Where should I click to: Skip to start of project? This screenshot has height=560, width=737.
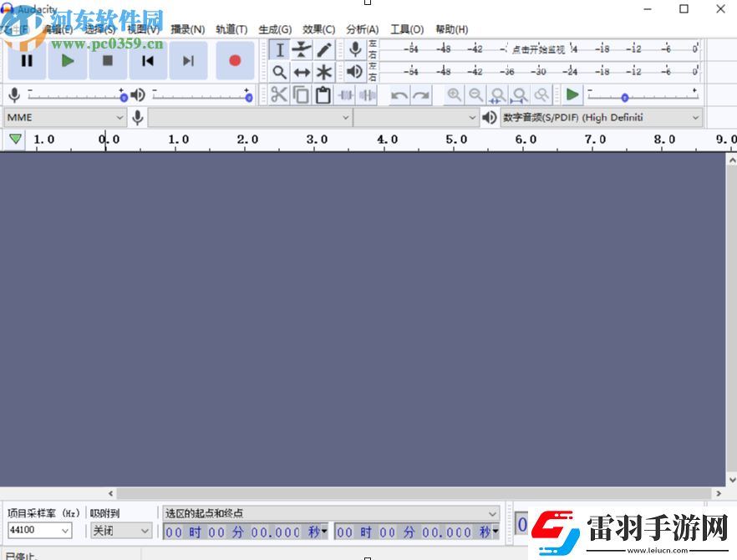[x=148, y=61]
